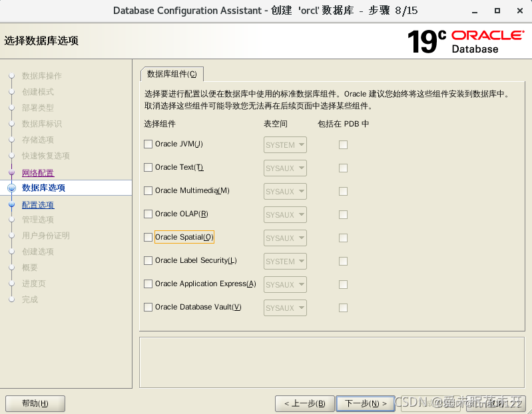The width and height of the screenshot is (532, 414).
Task: Jump to 配置选项 step link
Action: (x=38, y=205)
